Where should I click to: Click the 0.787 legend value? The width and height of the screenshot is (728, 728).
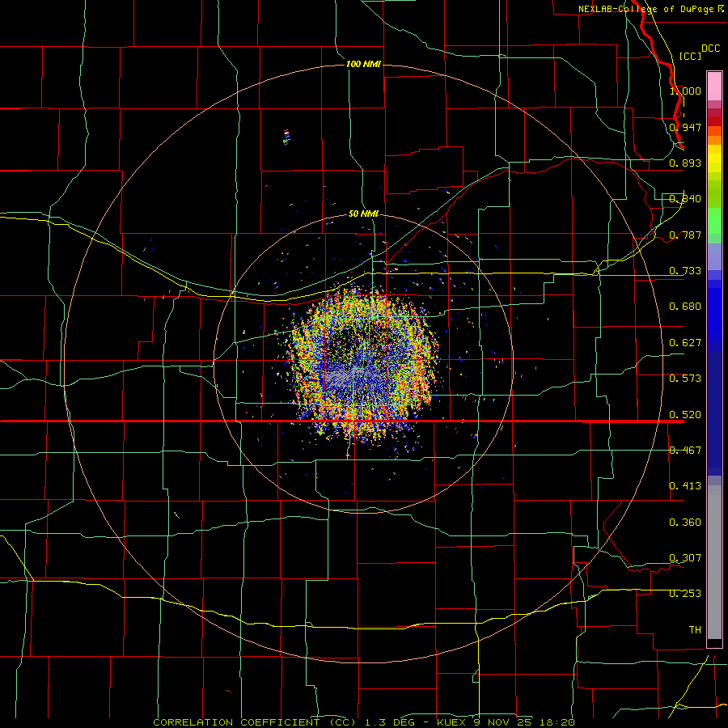point(685,235)
